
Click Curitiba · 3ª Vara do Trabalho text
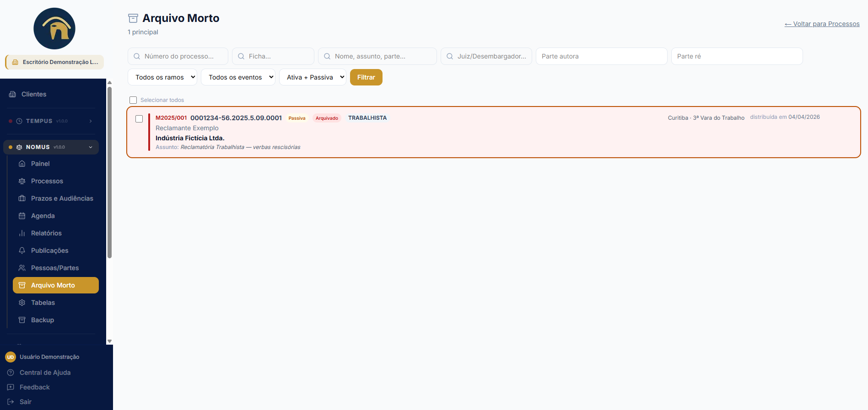pyautogui.click(x=706, y=118)
